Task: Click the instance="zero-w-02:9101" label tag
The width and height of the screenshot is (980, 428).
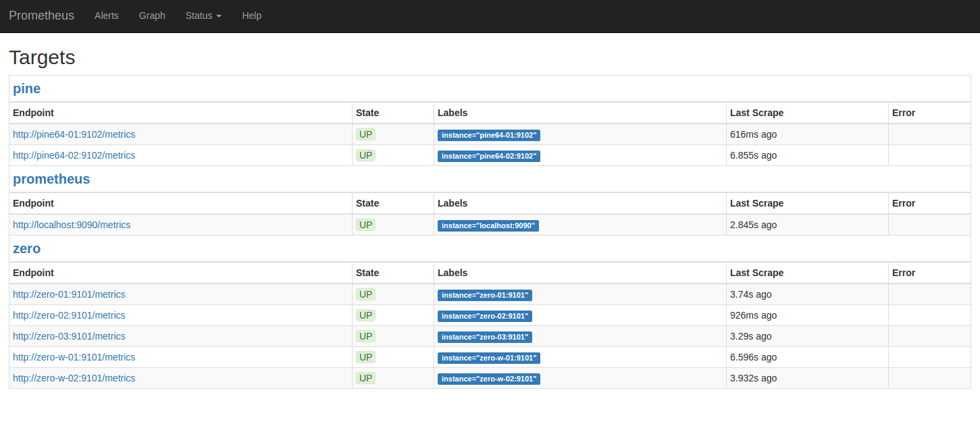Action: pyautogui.click(x=489, y=379)
